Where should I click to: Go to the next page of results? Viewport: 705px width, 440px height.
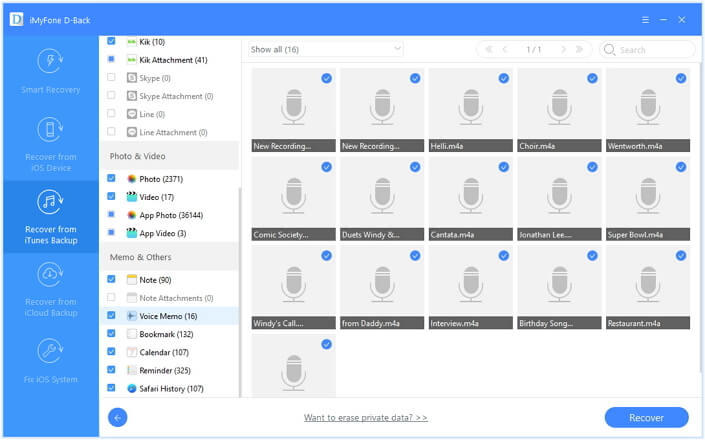(562, 49)
